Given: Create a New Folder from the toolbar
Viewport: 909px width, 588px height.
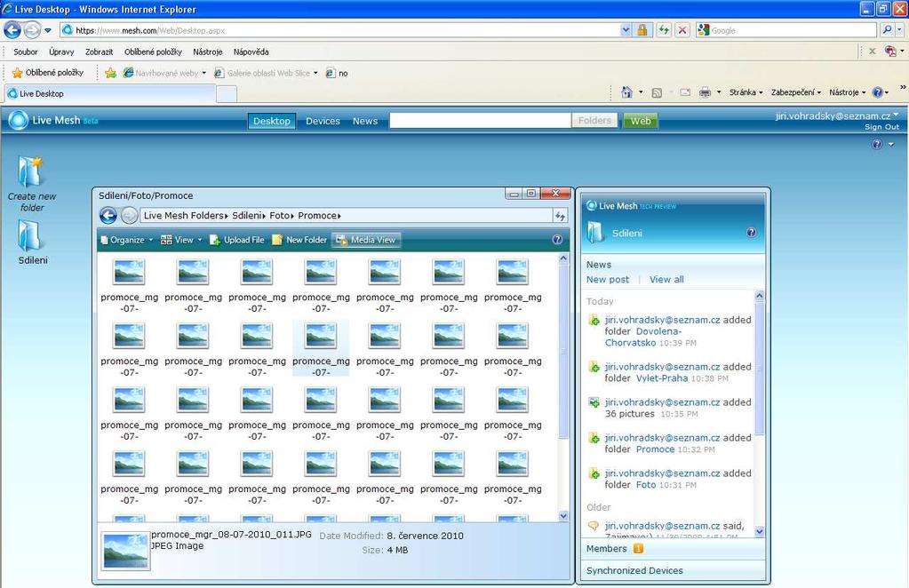Looking at the screenshot, I should [299, 240].
